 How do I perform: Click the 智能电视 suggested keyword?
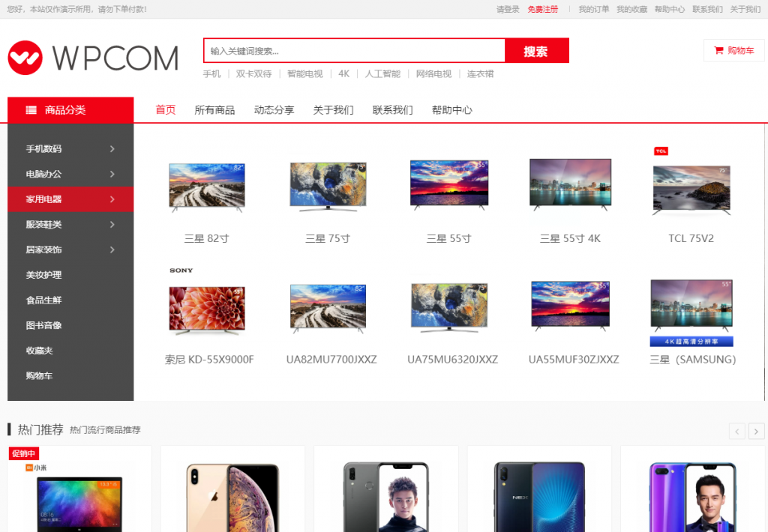click(x=304, y=74)
